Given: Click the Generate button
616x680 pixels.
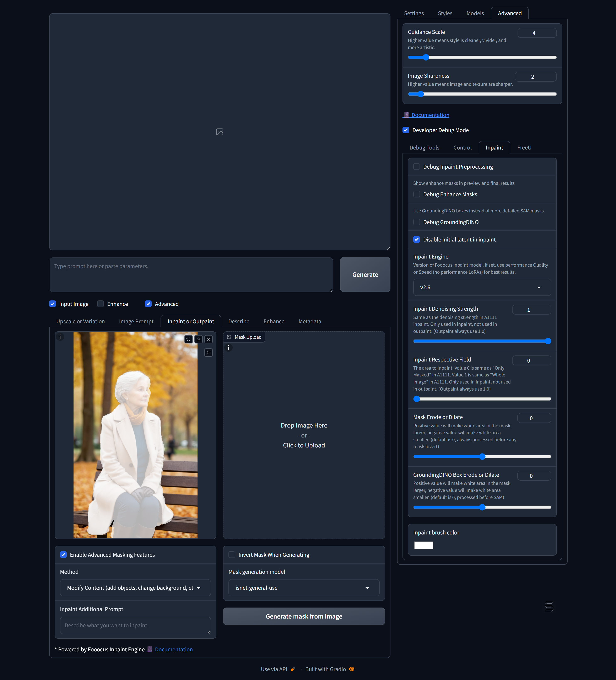Looking at the screenshot, I should [x=365, y=274].
